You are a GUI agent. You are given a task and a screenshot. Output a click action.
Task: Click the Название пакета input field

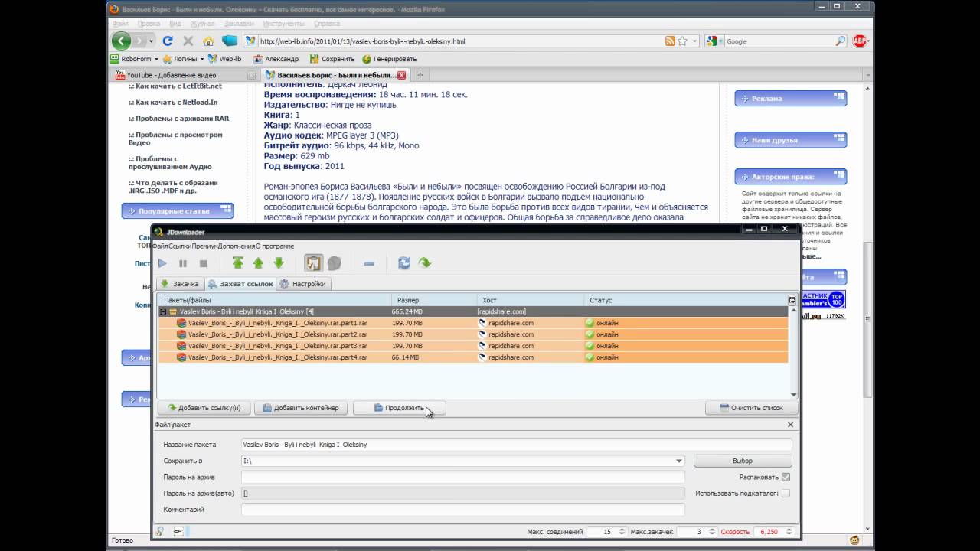(517, 445)
